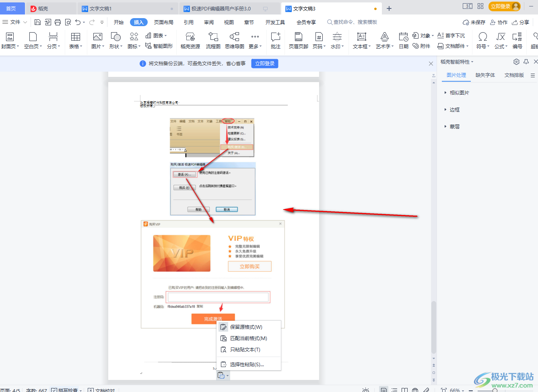This screenshot has width=538, height=392.
Task: Click the vertical document scrollbar
Action: (434, 327)
